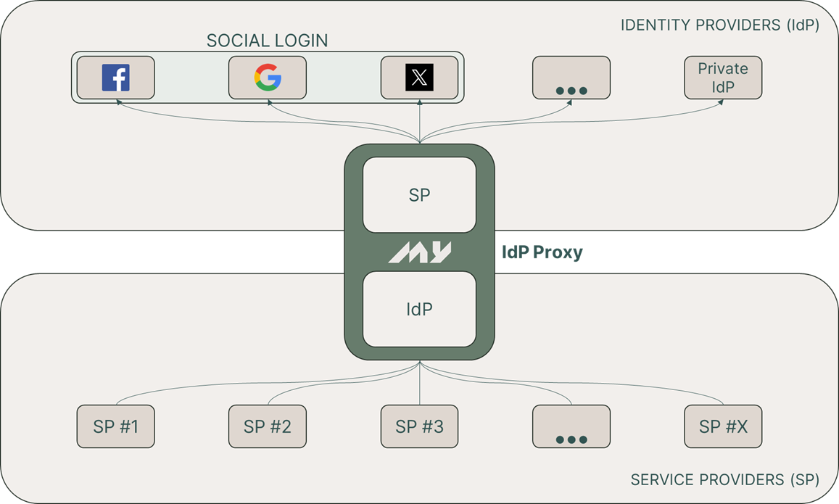This screenshot has width=839, height=504.
Task: Click the Facebook logo icon
Action: pyautogui.click(x=115, y=78)
